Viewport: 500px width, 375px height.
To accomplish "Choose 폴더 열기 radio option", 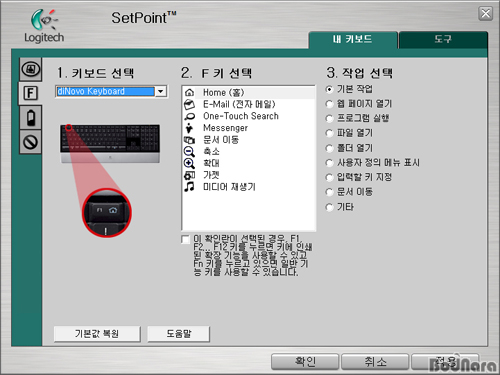I will 329,148.
